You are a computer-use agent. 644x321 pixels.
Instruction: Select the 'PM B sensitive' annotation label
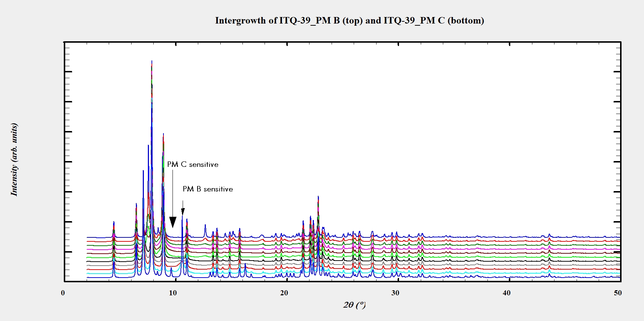pyautogui.click(x=208, y=189)
